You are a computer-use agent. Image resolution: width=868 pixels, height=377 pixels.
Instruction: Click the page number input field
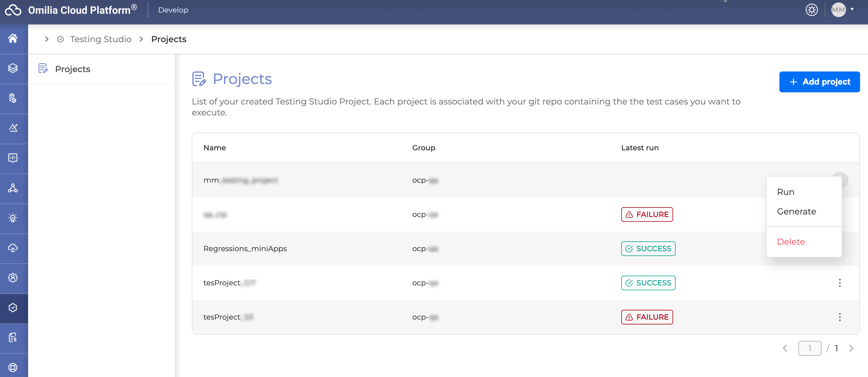[x=809, y=348]
